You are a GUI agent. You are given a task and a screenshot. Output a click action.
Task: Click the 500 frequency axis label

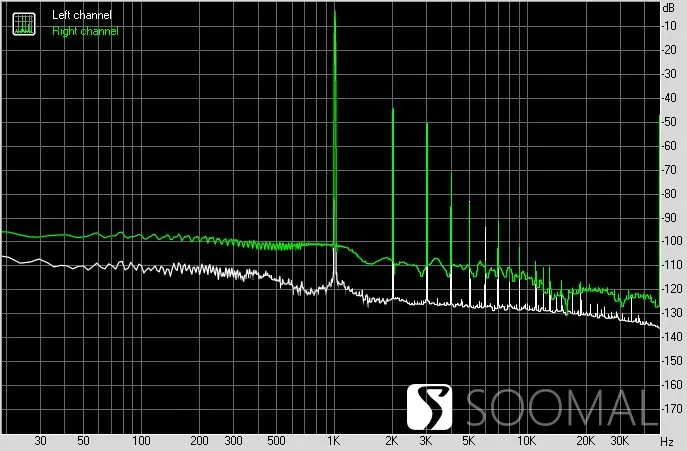[x=276, y=440]
